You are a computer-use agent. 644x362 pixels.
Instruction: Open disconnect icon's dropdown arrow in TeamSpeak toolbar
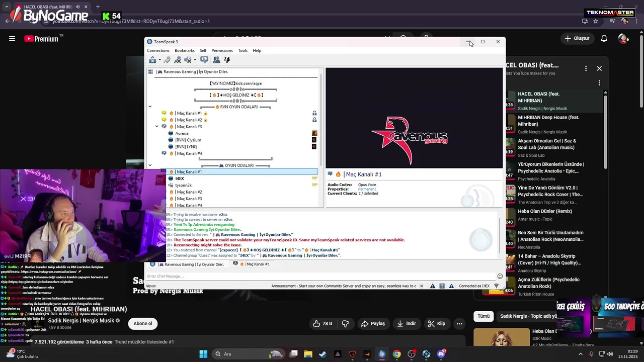159,60
